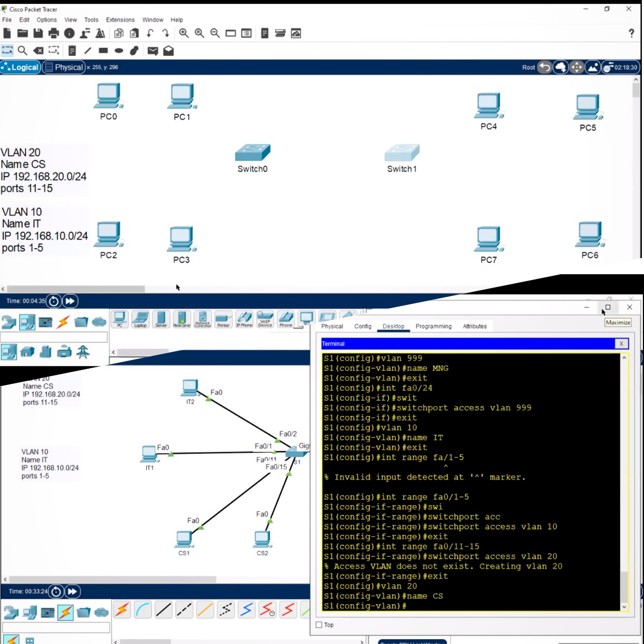Toggle the Top checkbox
Viewport: 644px width, 644px height.
pyautogui.click(x=319, y=625)
